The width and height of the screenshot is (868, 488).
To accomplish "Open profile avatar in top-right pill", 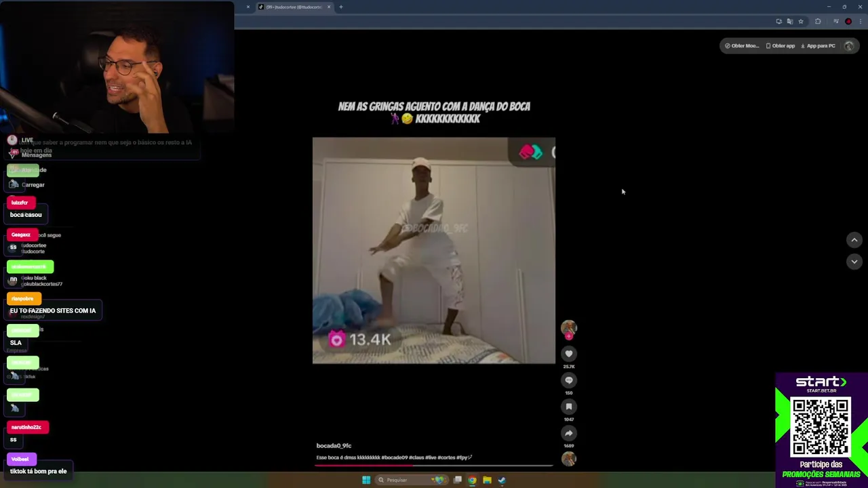I will pos(849,45).
